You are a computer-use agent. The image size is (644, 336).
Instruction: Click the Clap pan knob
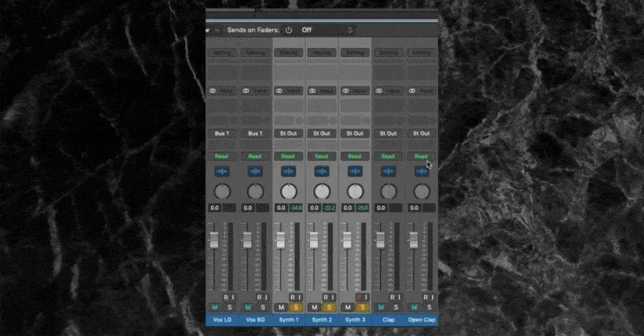click(389, 191)
